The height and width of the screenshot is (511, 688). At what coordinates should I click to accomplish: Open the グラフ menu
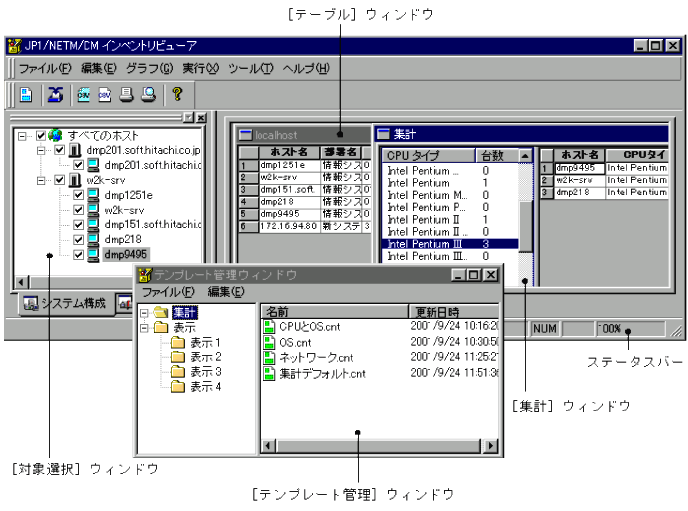coord(150,68)
